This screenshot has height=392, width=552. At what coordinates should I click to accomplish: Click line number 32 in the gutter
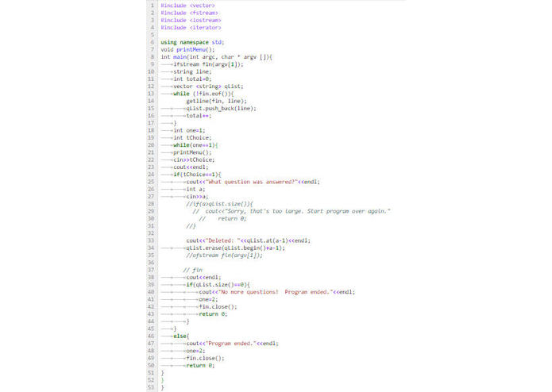(x=151, y=233)
